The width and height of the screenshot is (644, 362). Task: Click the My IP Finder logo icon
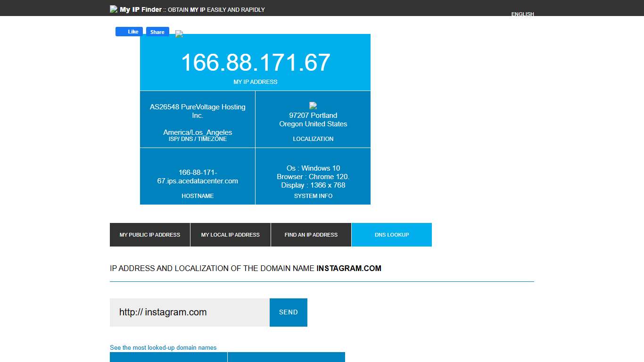click(x=113, y=9)
